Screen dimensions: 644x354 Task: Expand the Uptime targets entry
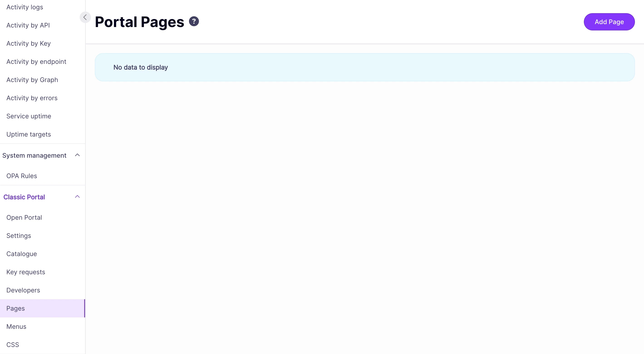click(x=29, y=134)
